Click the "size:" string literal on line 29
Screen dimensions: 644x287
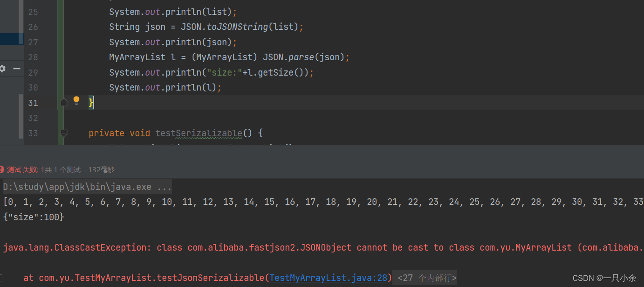pos(224,72)
